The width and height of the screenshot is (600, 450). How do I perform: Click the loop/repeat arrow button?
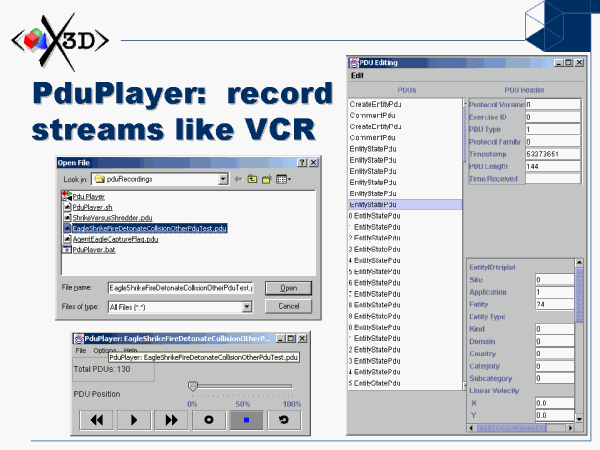285,421
